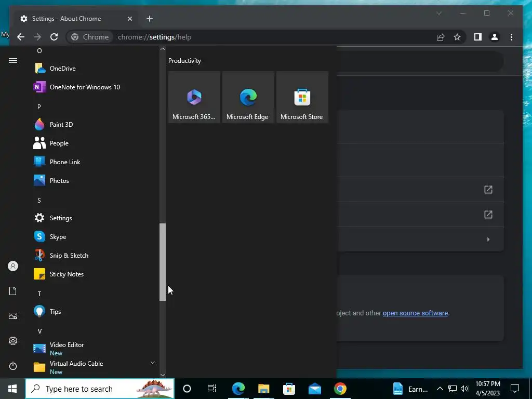
Task: Open Documents from Start sidebar
Action: [13, 291]
